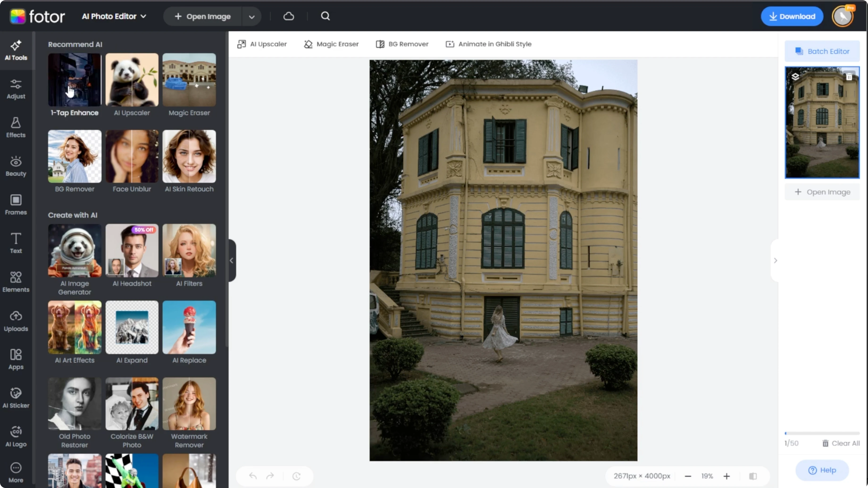This screenshot has width=868, height=488.
Task: Open the AI Tools sidebar panel
Action: (16, 50)
